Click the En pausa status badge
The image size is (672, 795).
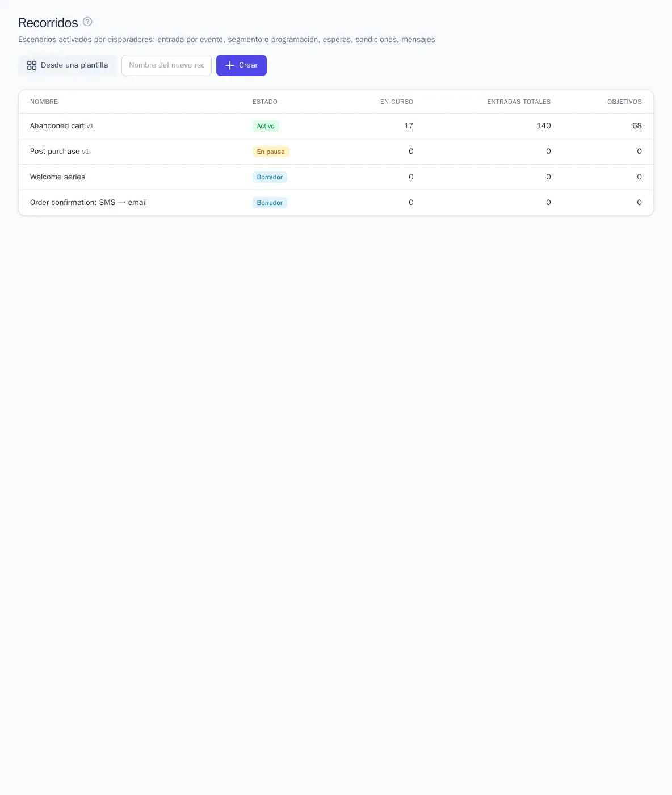(x=271, y=152)
